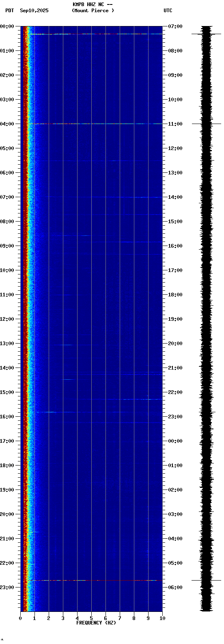This screenshot has height=644, width=224.
Task: Click the 'FREQUENCY (HZ)' axis label
Action: click(96, 622)
